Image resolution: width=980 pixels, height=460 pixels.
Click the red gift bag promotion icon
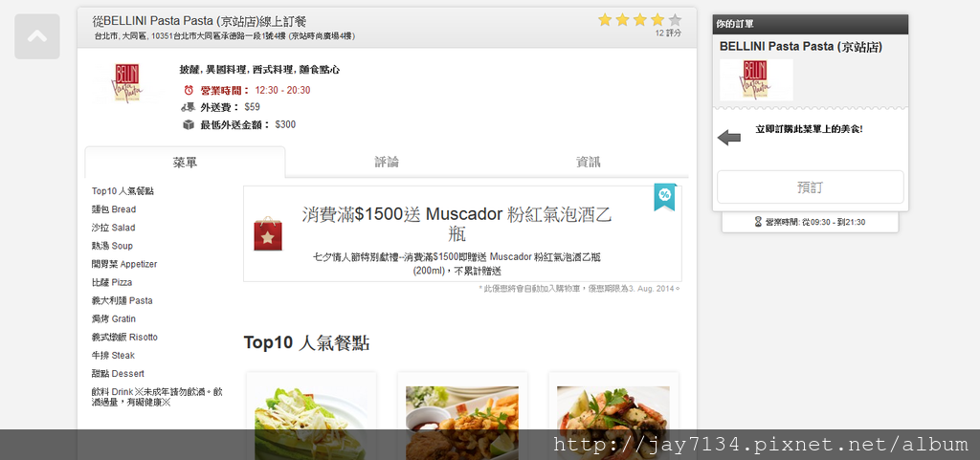(x=268, y=233)
